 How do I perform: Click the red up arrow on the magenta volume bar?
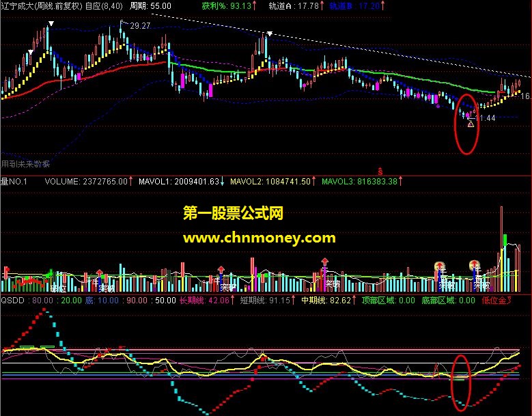(324, 262)
